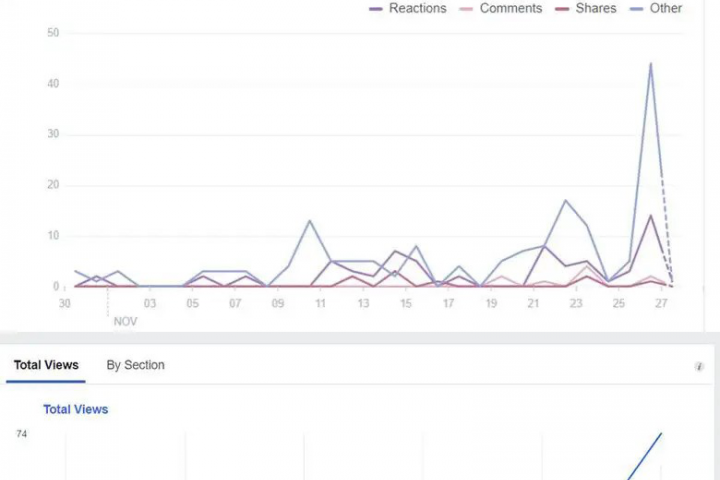Toggle the Shares series in the legend
This screenshot has width=720, height=480.
596,9
